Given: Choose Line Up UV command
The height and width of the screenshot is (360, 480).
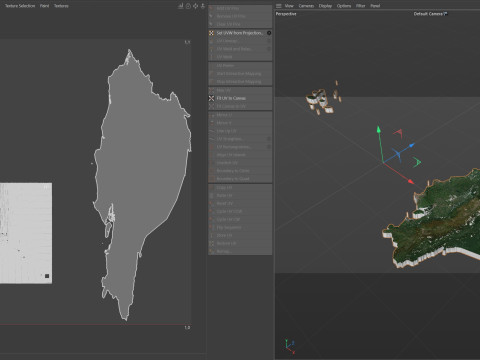Looking at the screenshot, I should click(240, 131).
